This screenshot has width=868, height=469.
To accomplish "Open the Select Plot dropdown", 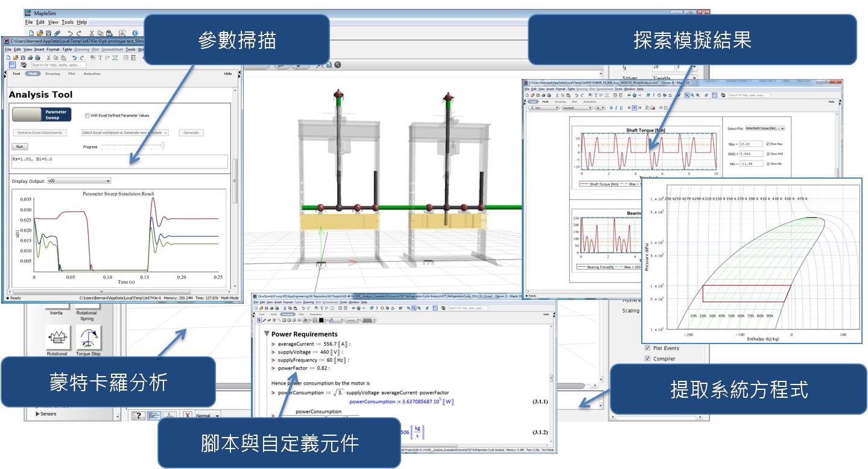I will pyautogui.click(x=765, y=129).
